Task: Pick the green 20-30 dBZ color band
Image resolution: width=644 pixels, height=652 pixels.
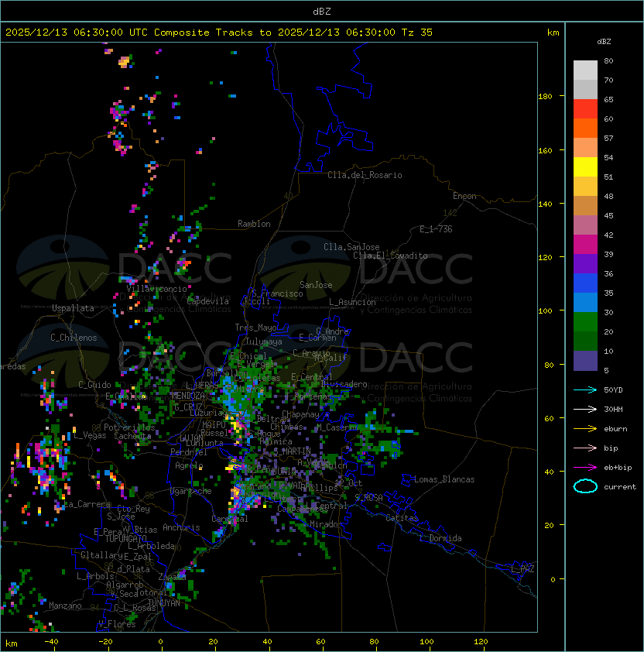Action: (x=585, y=322)
